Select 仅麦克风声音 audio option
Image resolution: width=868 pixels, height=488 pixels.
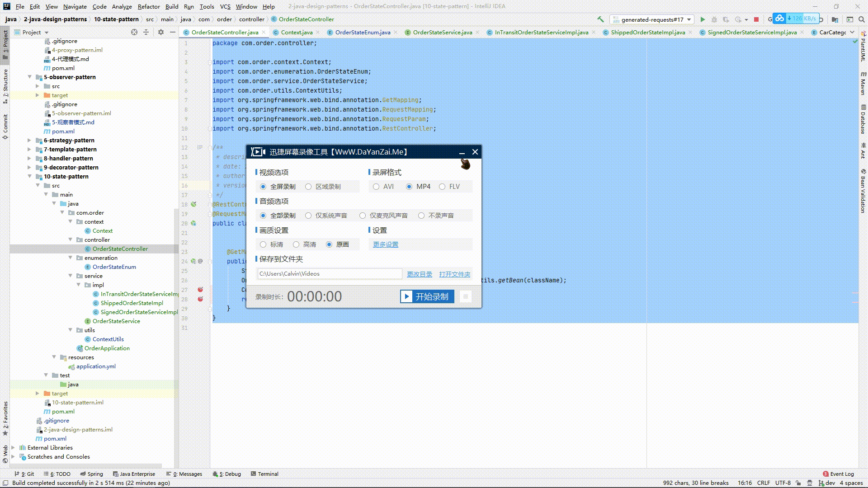pos(383,216)
